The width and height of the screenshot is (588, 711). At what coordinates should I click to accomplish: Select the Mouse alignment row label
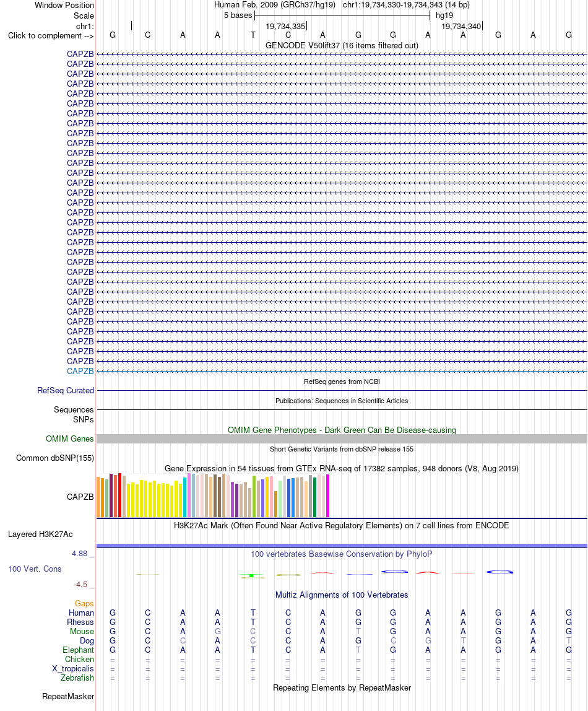(x=82, y=632)
